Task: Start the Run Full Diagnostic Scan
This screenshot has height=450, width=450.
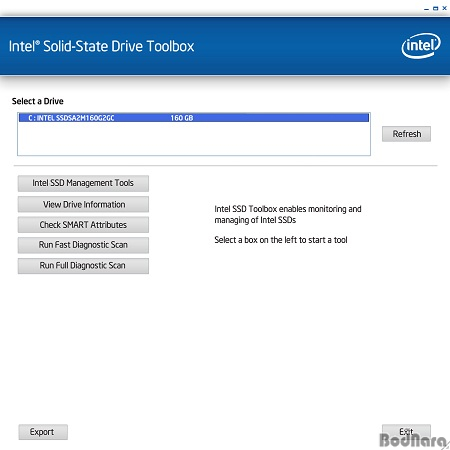Action: click(83, 266)
